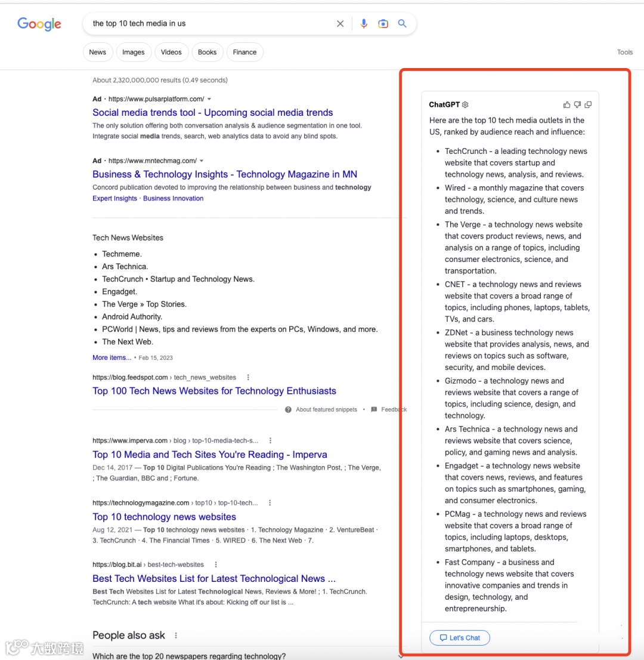This screenshot has height=660, width=644.
Task: Click the About featured snippets help icon
Action: tap(288, 409)
